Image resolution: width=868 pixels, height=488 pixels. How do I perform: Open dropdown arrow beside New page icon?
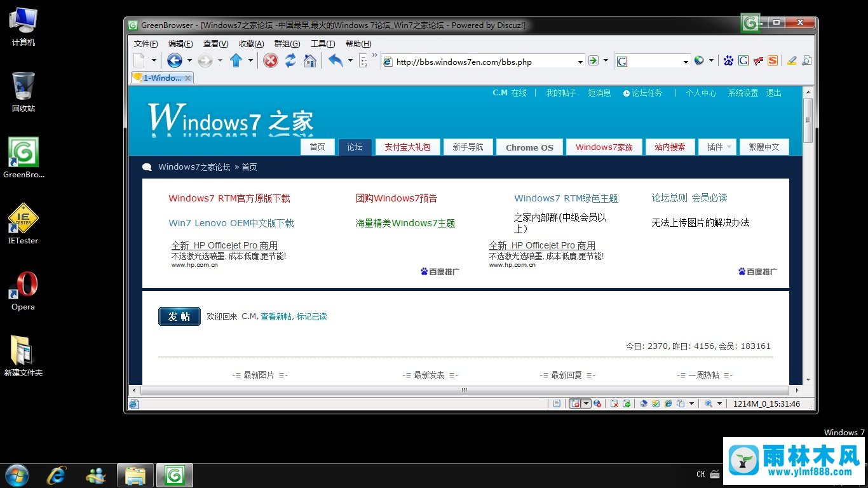(x=154, y=61)
